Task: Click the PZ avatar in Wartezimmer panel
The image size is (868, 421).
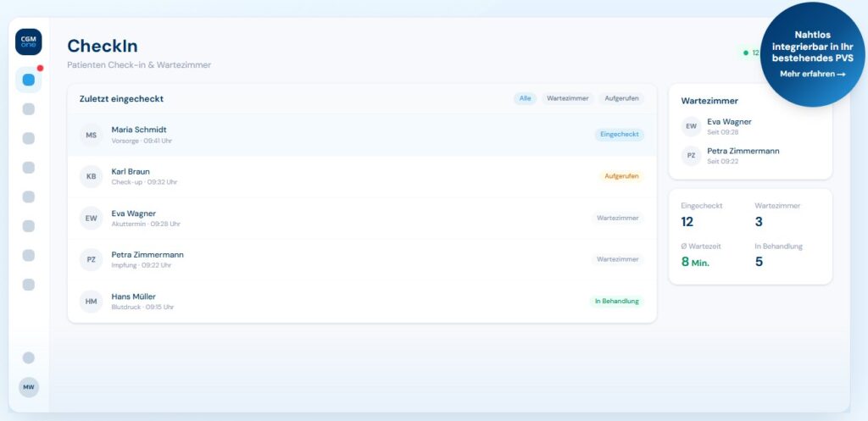Action: 691,156
